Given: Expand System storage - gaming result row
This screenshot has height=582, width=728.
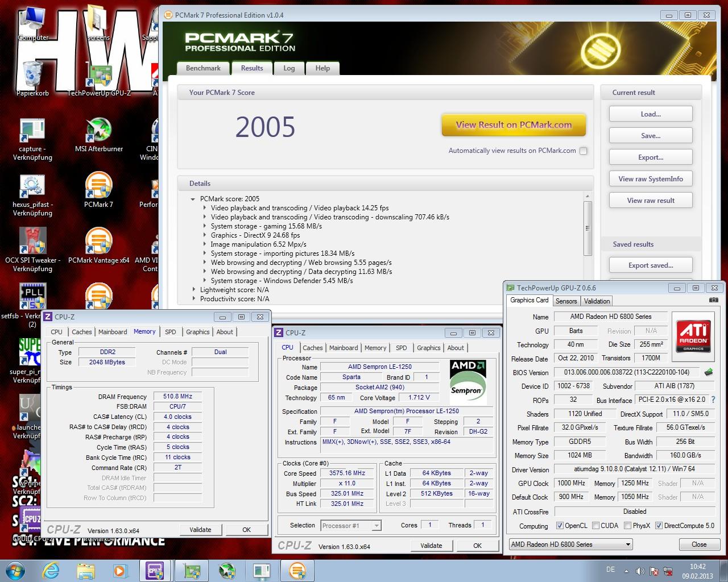Looking at the screenshot, I should tap(205, 226).
